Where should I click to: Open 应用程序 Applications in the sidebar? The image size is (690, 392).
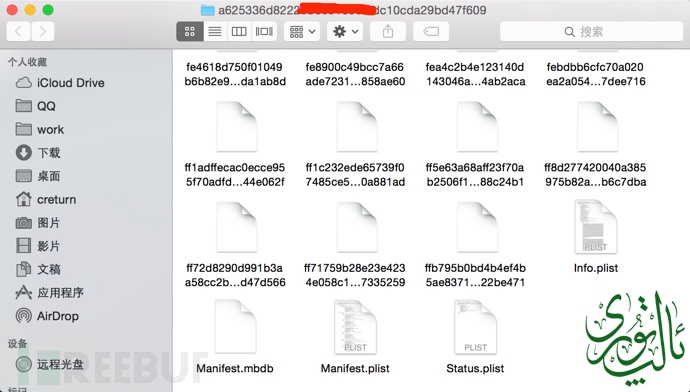[49, 293]
